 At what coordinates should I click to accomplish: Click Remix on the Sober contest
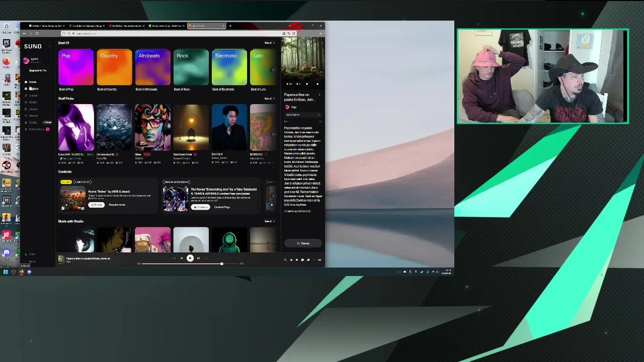coord(96,205)
